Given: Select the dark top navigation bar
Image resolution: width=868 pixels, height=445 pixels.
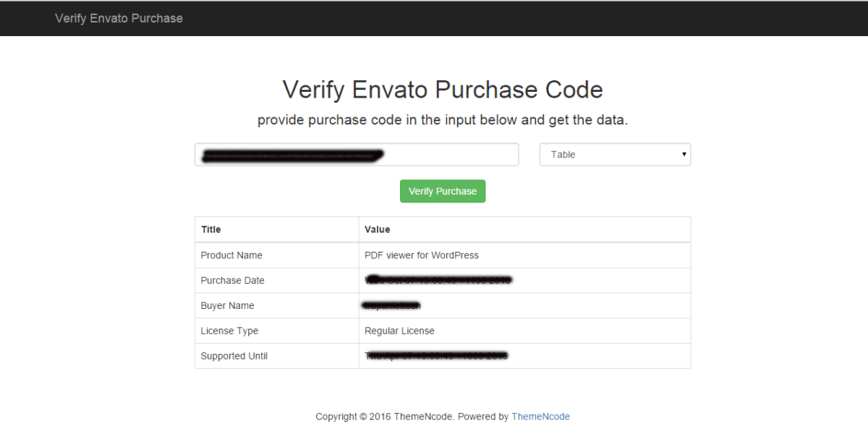Looking at the screenshot, I should click(x=434, y=18).
